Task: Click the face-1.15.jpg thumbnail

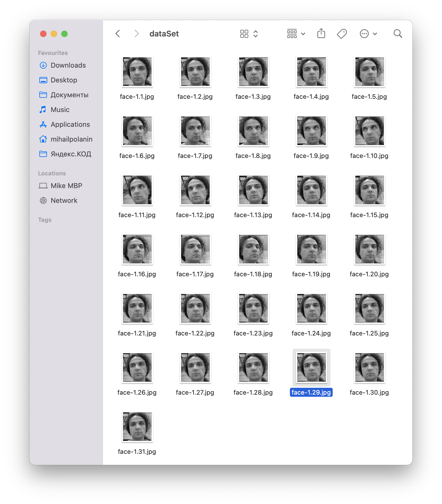Action: coord(369,190)
